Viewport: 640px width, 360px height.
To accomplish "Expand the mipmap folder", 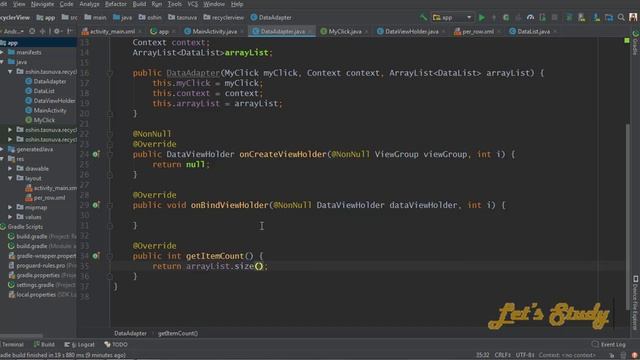I will tap(10, 207).
